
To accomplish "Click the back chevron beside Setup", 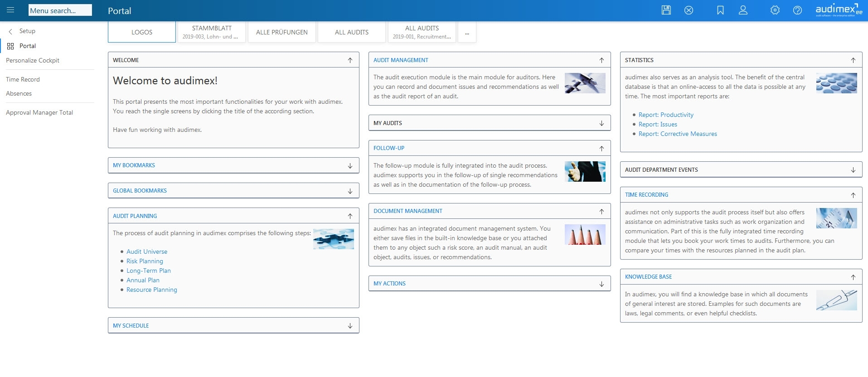I will 10,31.
